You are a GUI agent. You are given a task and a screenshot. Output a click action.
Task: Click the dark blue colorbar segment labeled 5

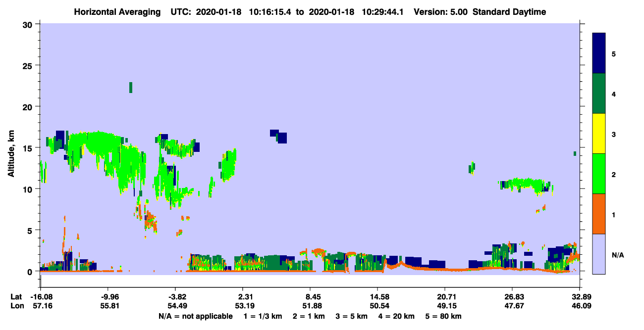click(599, 53)
